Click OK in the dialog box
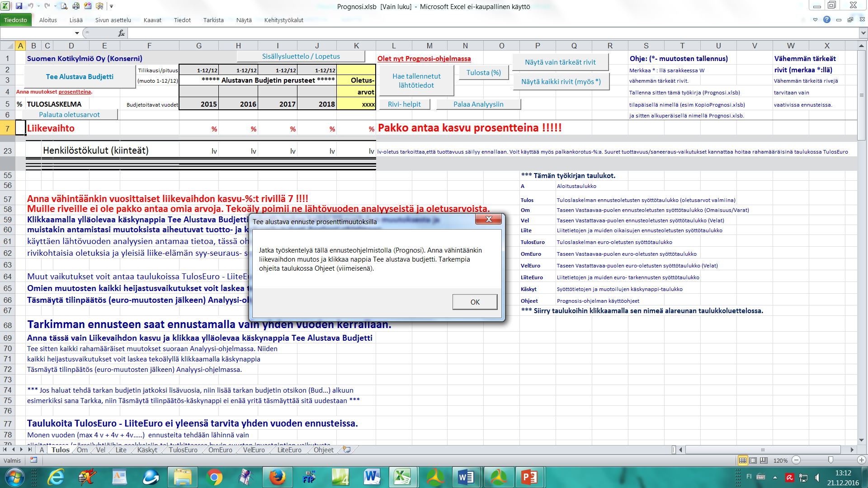 tap(475, 302)
